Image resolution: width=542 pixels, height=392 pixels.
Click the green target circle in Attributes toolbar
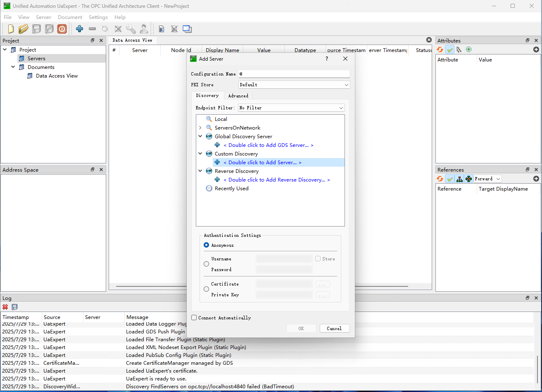point(468,50)
